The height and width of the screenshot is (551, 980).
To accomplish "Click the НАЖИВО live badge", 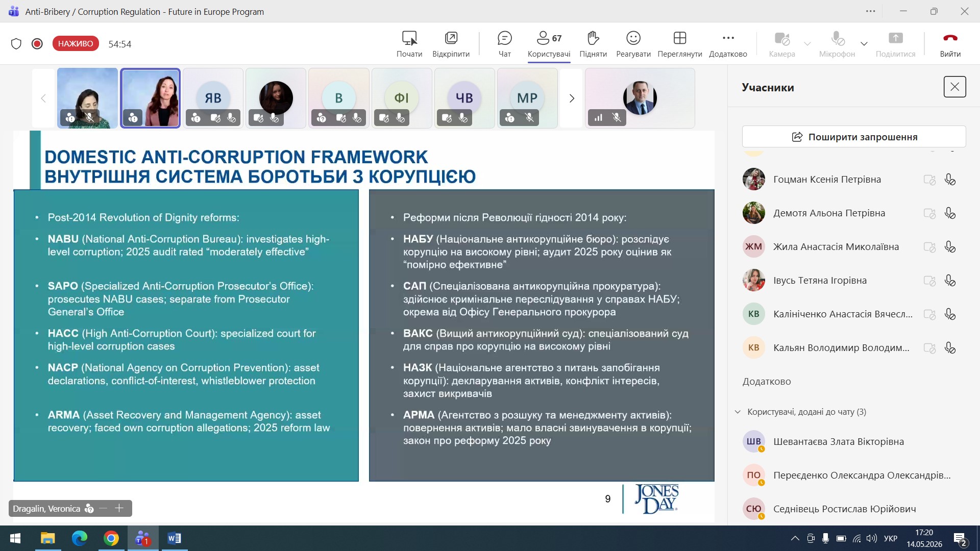I will pos(76,44).
